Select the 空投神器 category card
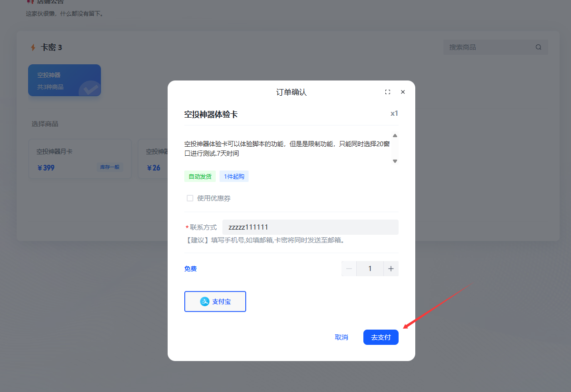This screenshot has width=571, height=392. [64, 80]
